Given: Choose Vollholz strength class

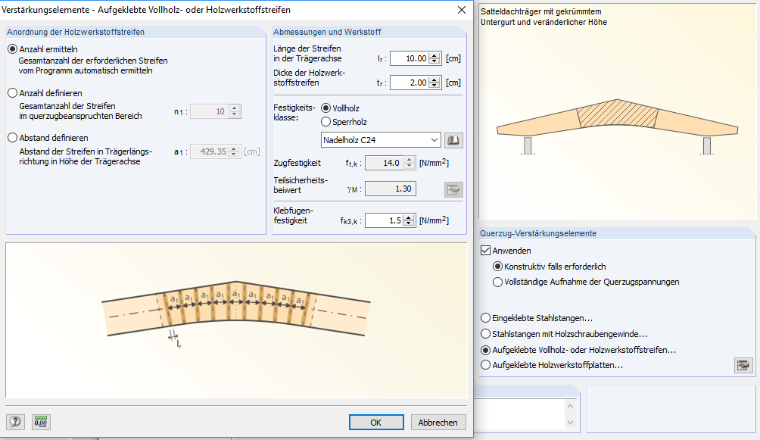Looking at the screenshot, I should tap(326, 108).
